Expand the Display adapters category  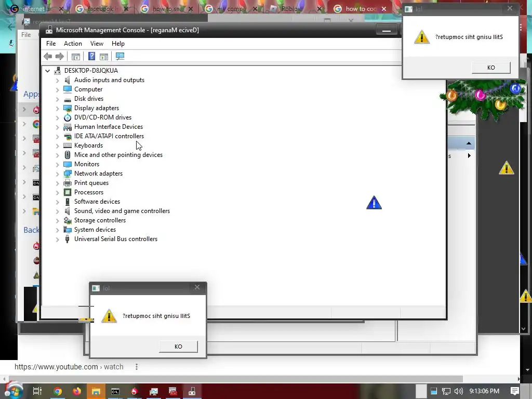pyautogui.click(x=57, y=108)
